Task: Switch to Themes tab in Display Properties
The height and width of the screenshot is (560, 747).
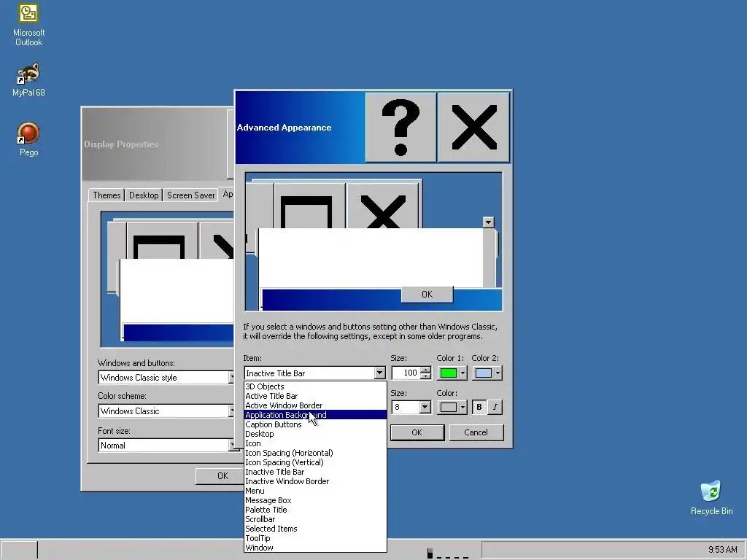Action: (x=107, y=195)
